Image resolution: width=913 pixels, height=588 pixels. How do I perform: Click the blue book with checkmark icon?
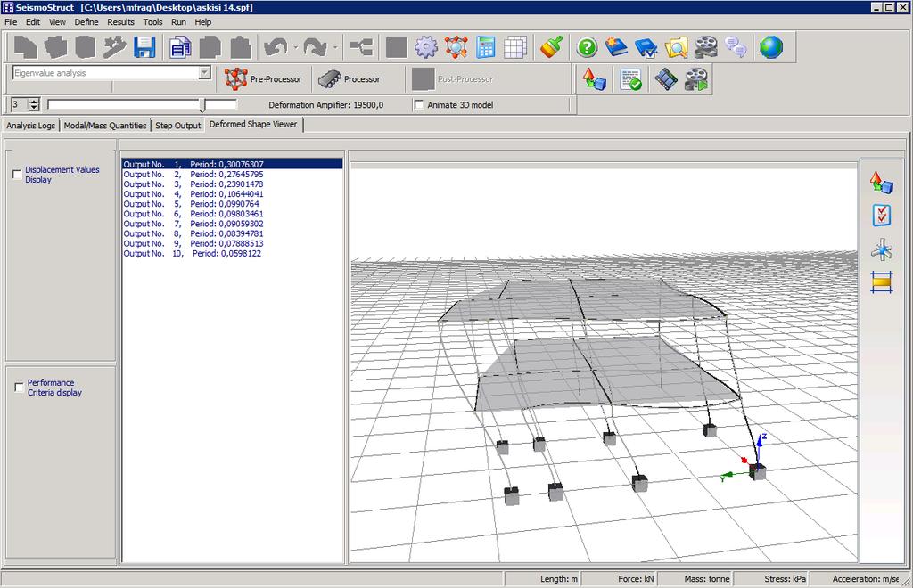coord(646,47)
